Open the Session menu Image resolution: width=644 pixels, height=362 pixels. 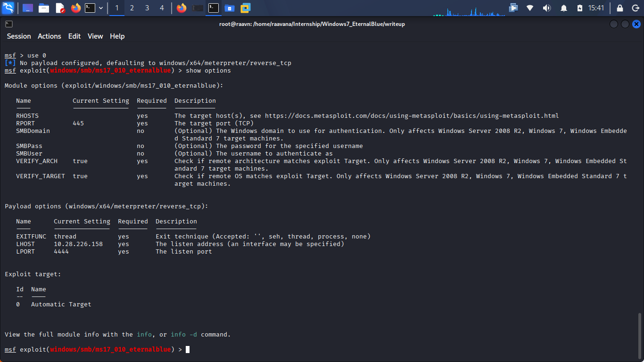pos(19,36)
